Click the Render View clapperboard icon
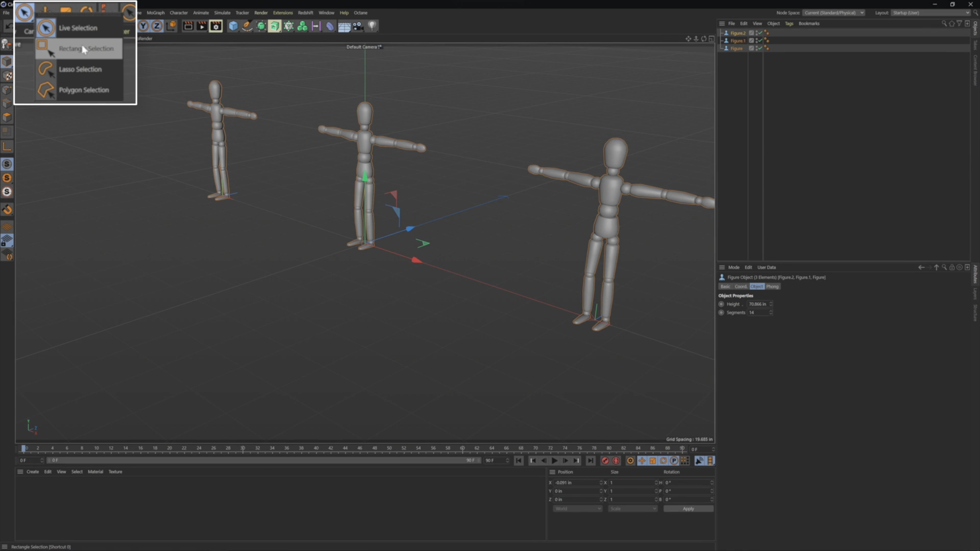 tap(188, 26)
